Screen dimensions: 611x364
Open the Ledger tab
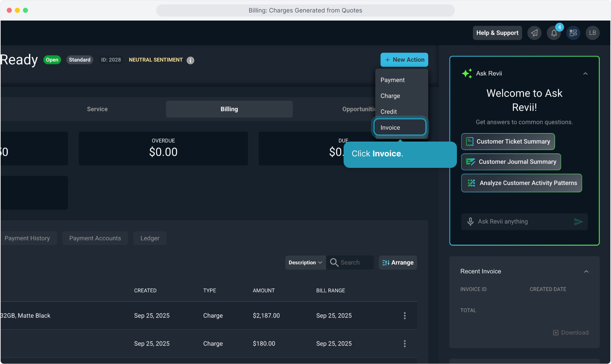click(x=150, y=238)
